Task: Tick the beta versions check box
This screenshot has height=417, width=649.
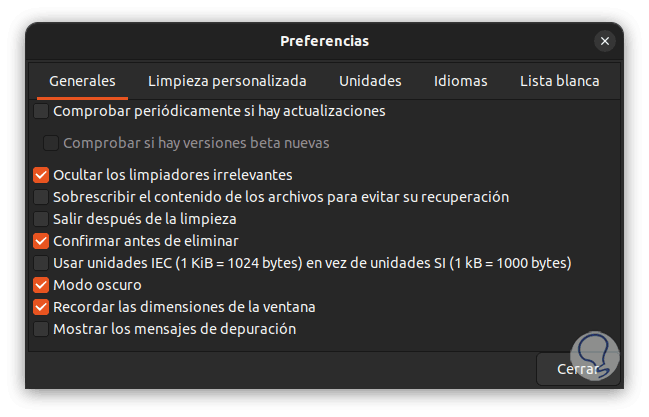Action: (x=52, y=143)
